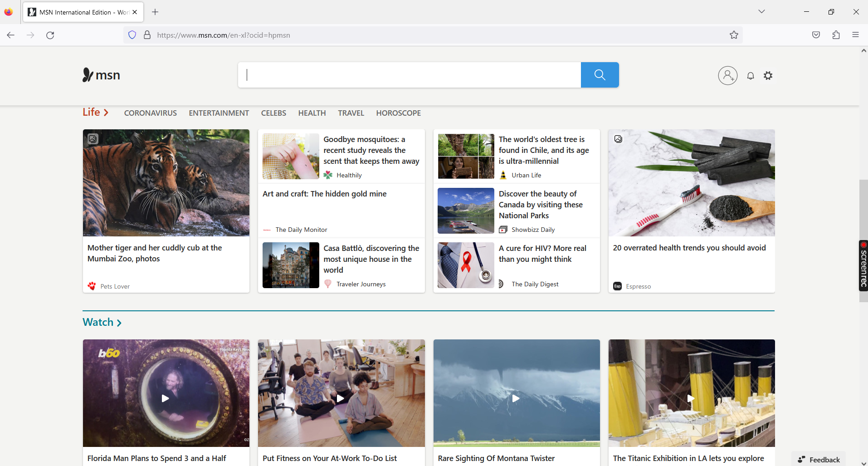Open the Firefox extensions puzzle icon
This screenshot has width=868, height=466.
[836, 35]
